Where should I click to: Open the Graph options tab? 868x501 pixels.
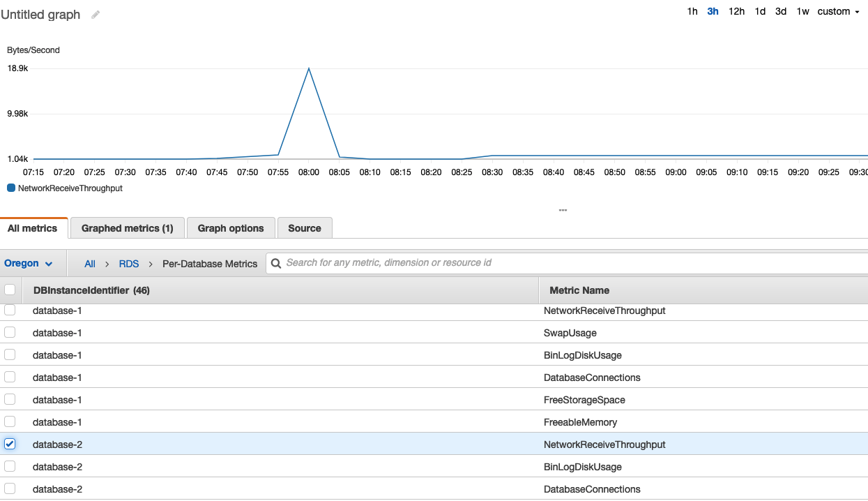pyautogui.click(x=231, y=227)
